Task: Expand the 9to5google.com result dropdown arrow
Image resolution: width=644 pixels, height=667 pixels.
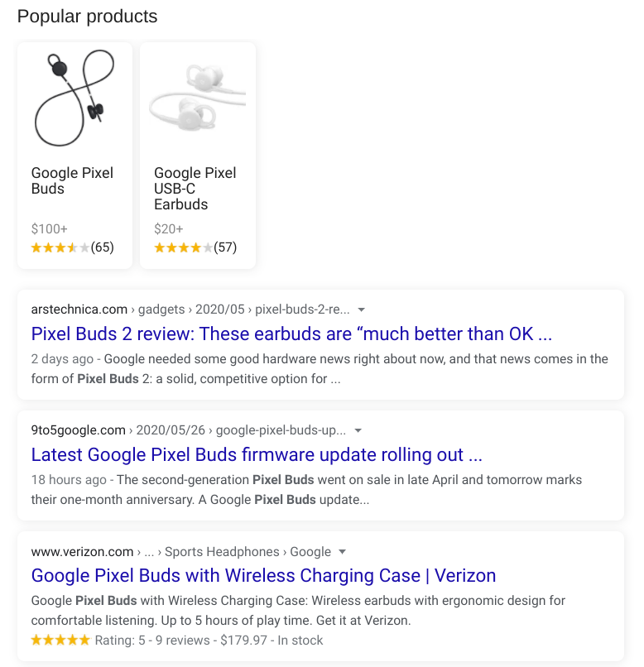Action: click(358, 430)
